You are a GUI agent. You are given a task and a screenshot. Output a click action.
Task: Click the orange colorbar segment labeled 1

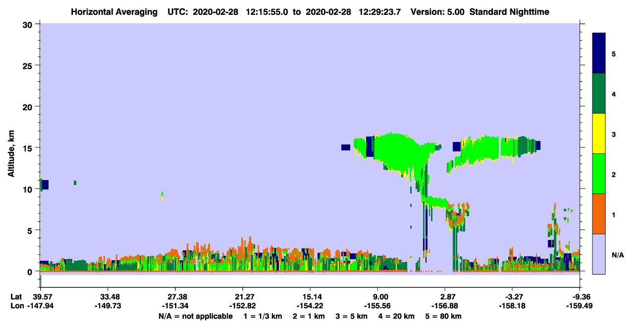pyautogui.click(x=599, y=214)
